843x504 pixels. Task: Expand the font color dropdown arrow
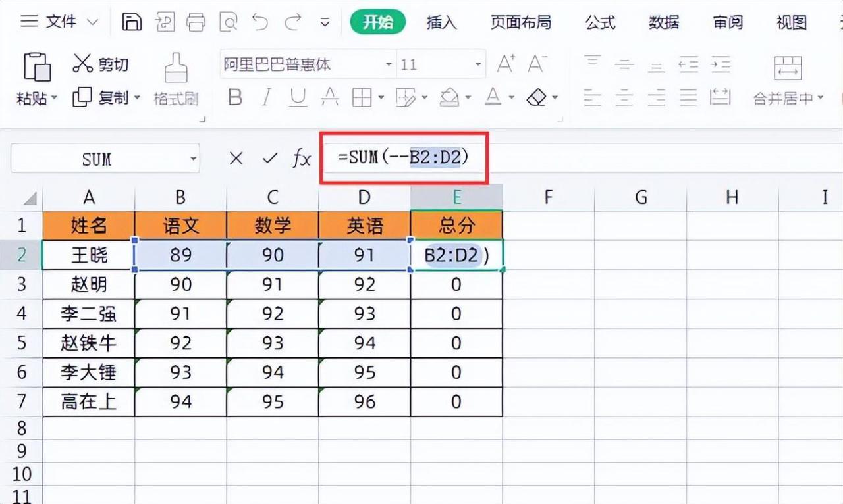pyautogui.click(x=511, y=99)
